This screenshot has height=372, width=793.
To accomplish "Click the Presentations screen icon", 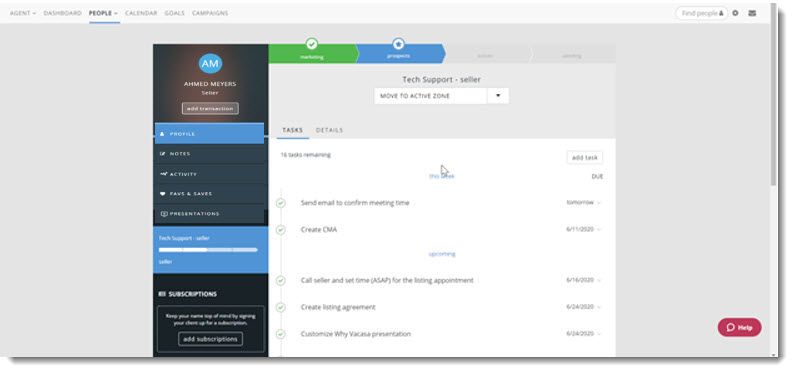I will 163,214.
